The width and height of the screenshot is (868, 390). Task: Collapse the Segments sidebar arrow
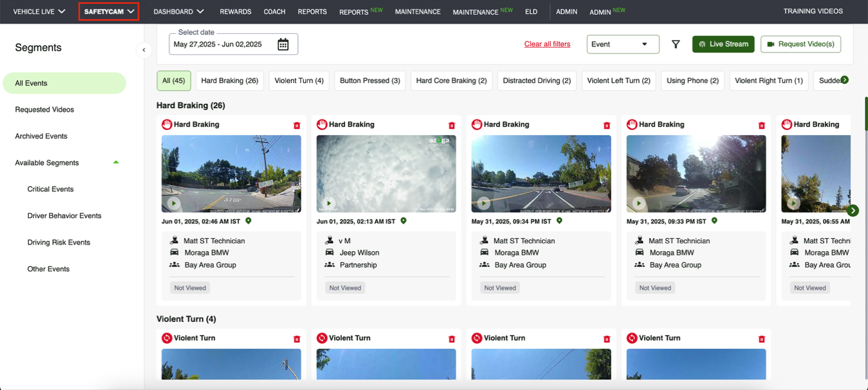pyautogui.click(x=144, y=50)
